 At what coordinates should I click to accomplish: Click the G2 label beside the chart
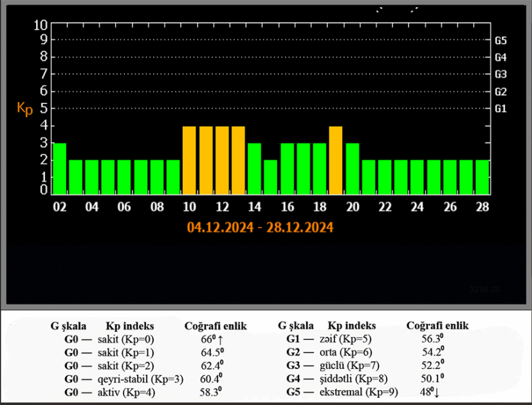(500, 92)
